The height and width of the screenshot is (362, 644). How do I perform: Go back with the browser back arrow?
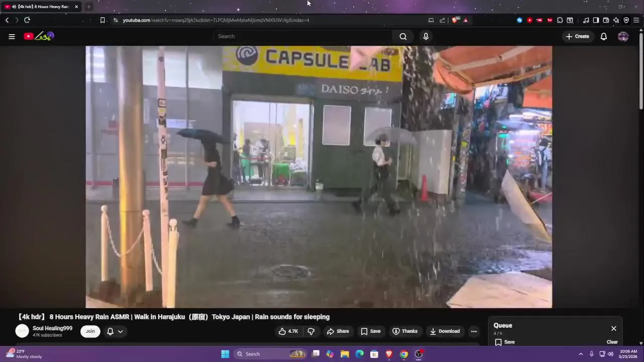coord(7,20)
